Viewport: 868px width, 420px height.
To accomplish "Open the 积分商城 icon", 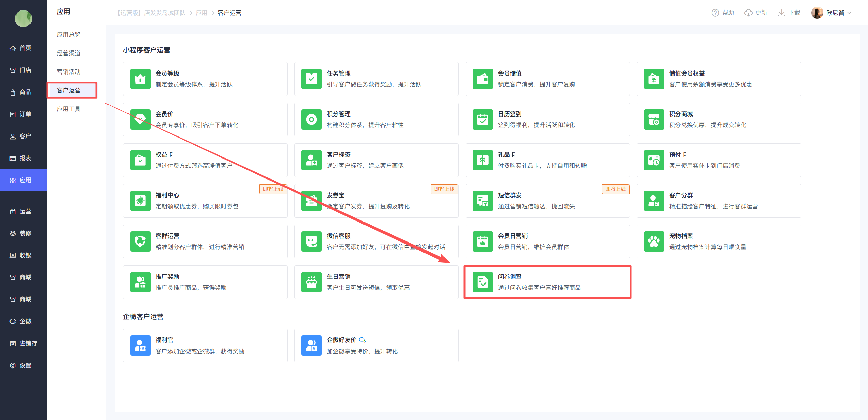I will (x=654, y=120).
